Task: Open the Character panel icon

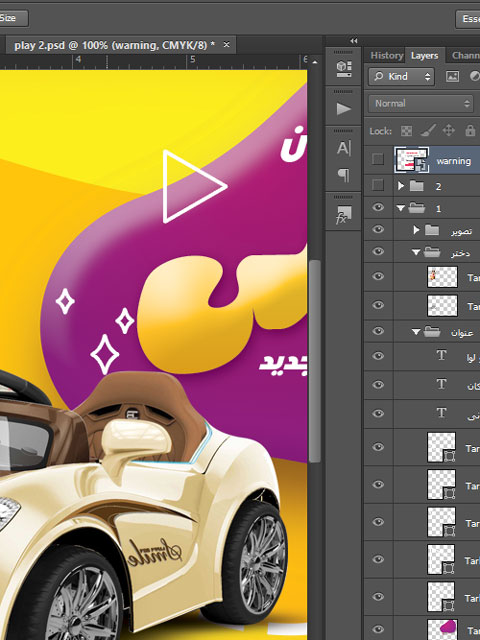Action: click(343, 148)
